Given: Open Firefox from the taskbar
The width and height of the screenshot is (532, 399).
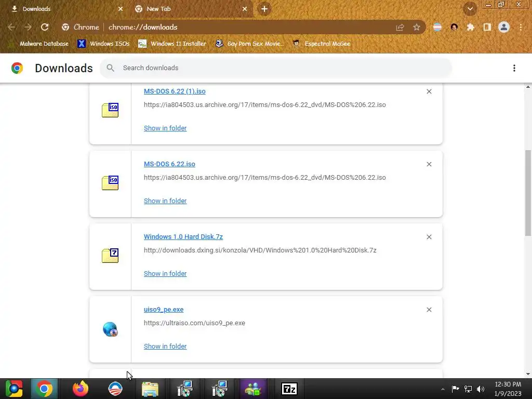Looking at the screenshot, I should [x=81, y=389].
